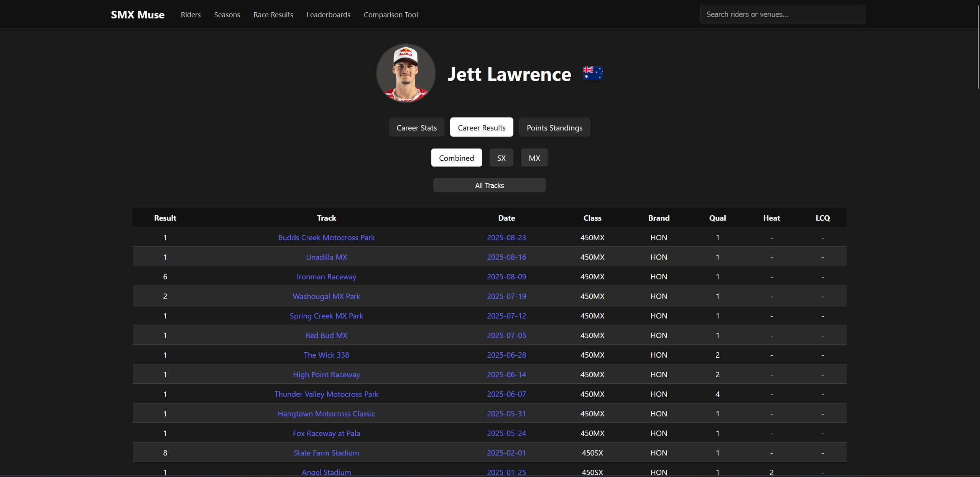Open the Seasons page from navigation
This screenshot has height=477, width=980.
point(227,15)
